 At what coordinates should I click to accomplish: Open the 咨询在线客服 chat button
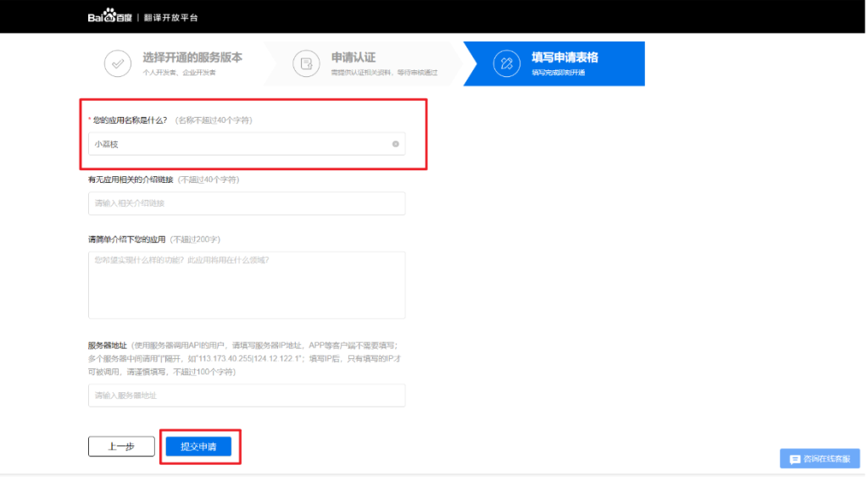pyautogui.click(x=820, y=459)
